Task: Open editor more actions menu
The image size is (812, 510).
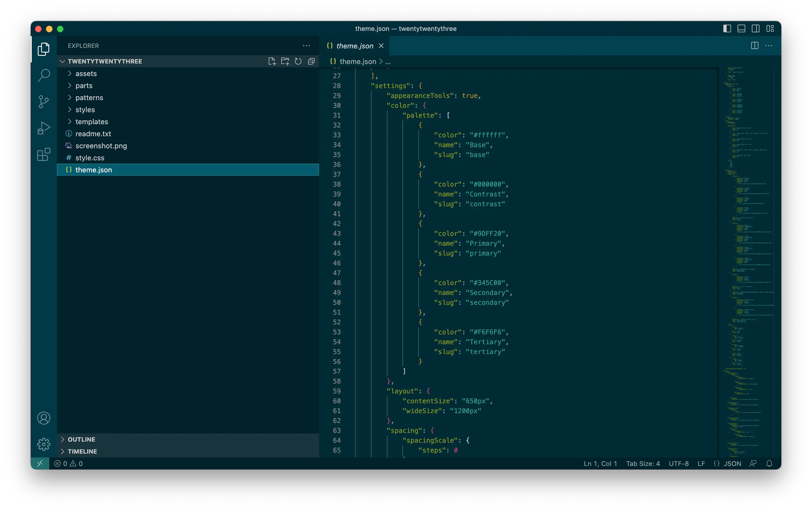Action: click(x=769, y=46)
